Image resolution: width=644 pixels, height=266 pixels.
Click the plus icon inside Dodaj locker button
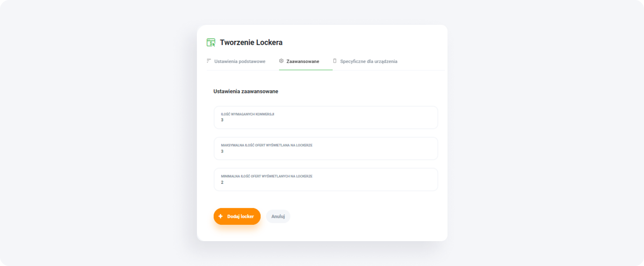pyautogui.click(x=221, y=216)
